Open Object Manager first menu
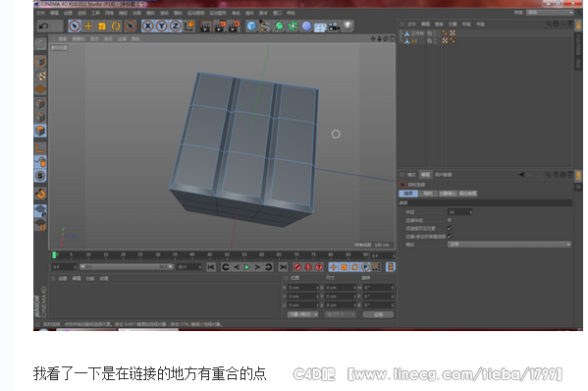 (411, 24)
